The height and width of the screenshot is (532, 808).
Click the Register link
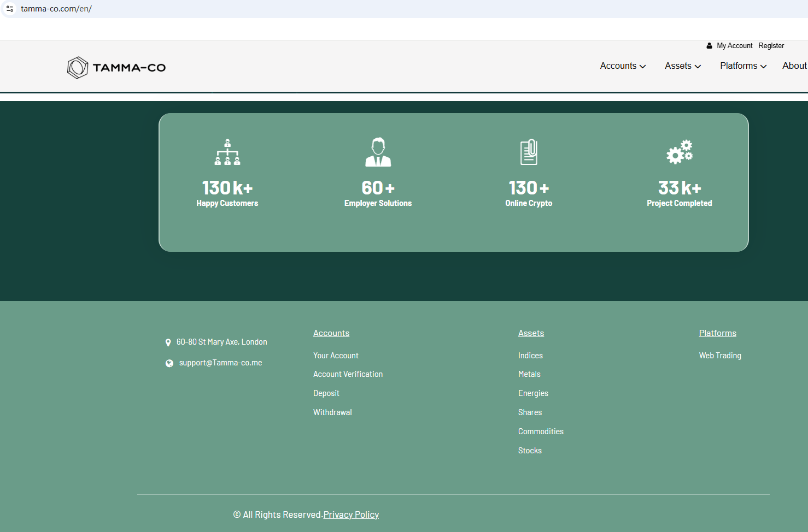click(x=771, y=46)
